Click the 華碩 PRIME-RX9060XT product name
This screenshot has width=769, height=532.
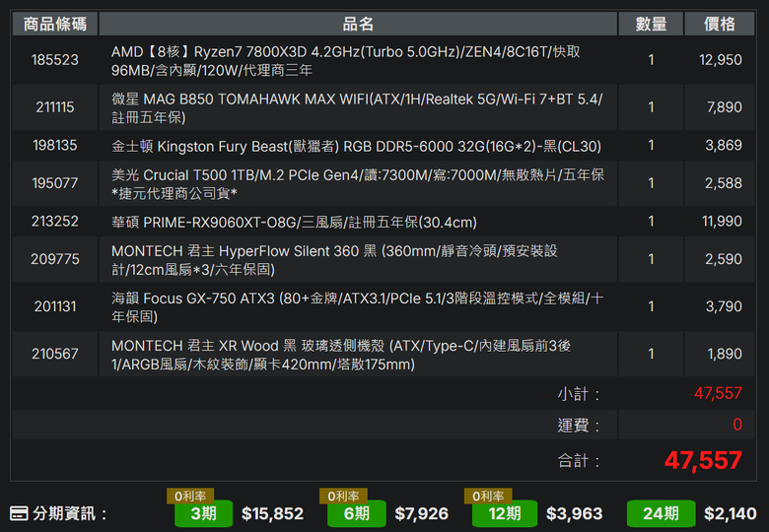[x=294, y=222]
